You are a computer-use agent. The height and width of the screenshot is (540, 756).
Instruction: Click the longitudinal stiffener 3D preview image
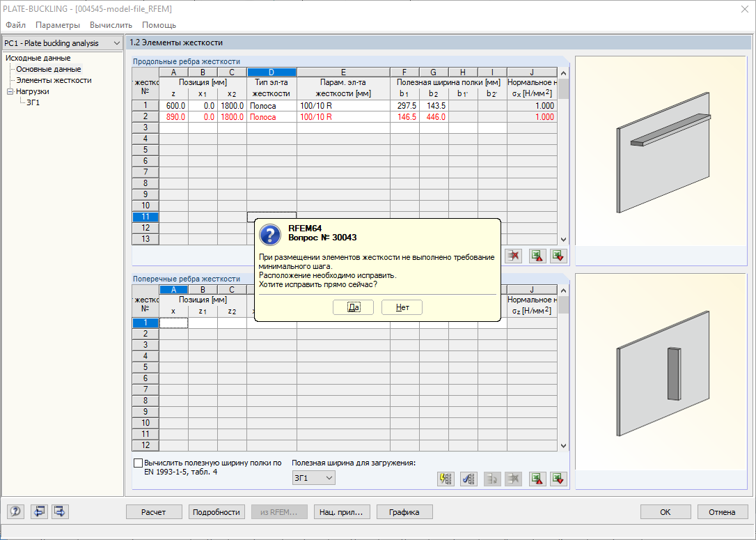(661, 151)
